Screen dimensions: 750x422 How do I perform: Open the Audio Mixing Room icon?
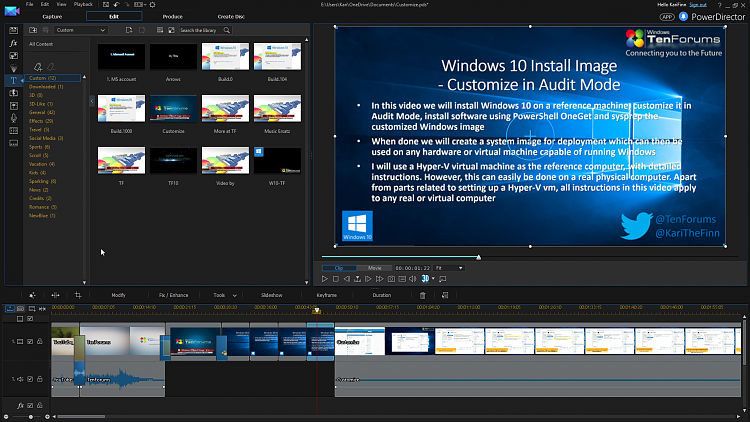(x=13, y=105)
